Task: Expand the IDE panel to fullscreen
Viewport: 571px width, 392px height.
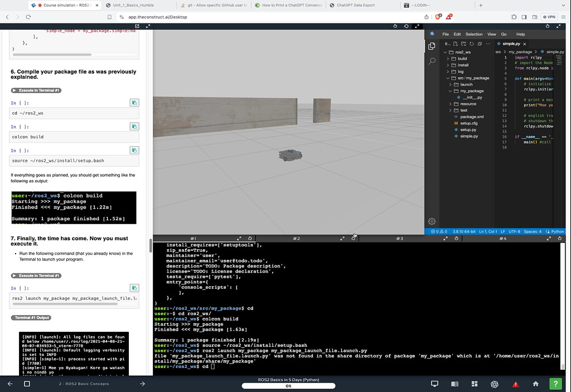Action: 558,26
